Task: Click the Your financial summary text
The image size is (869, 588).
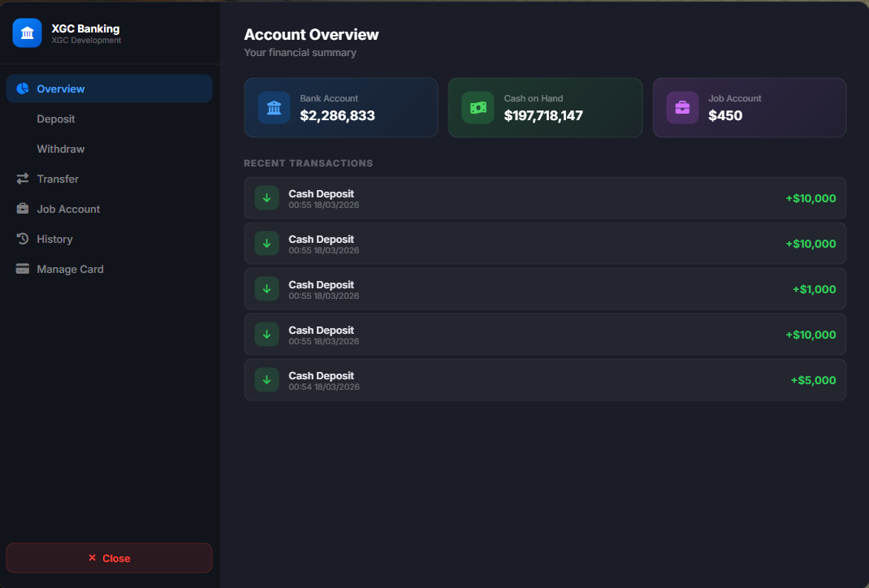Action: (x=300, y=53)
